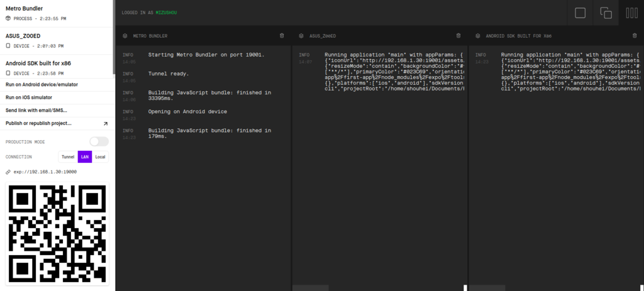Image resolution: width=644 pixels, height=291 pixels.
Task: Click log 'Building JavaScript bundle: finished in 33395ms.'
Action: pos(209,96)
